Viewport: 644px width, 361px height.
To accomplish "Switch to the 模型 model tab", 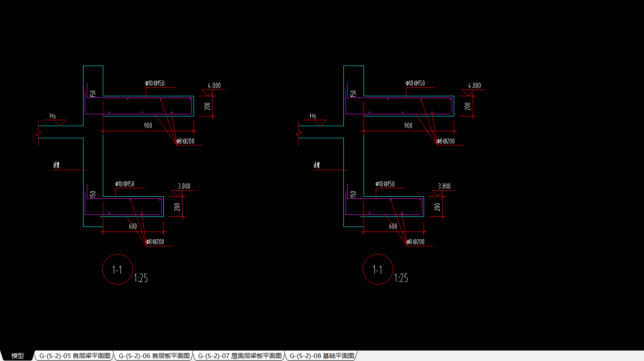I will pos(17,356).
